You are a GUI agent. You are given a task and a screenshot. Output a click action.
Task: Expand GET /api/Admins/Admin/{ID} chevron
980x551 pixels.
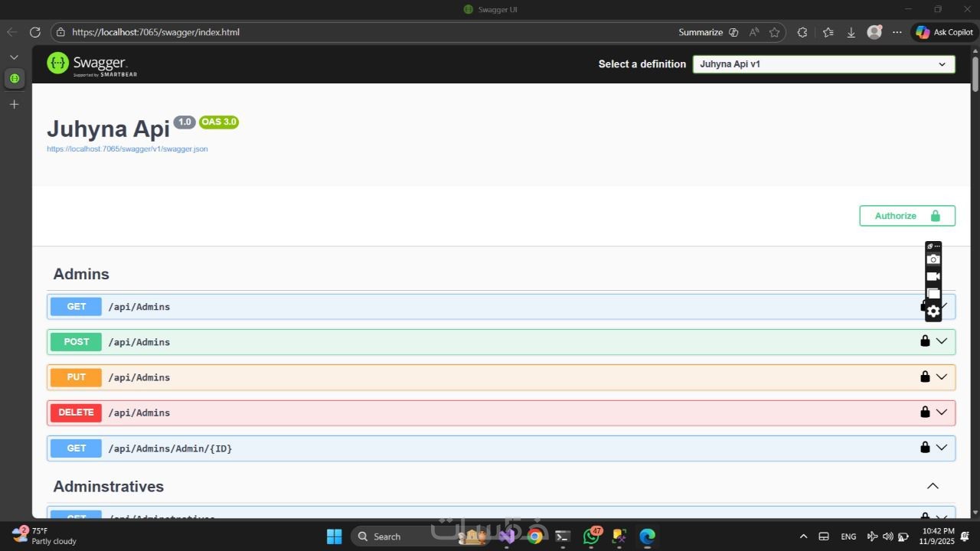942,447
